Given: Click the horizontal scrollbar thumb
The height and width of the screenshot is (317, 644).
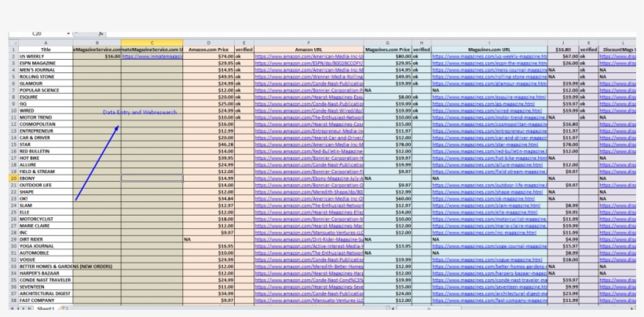Looking at the screenshot, I should pyautogui.click(x=429, y=308).
